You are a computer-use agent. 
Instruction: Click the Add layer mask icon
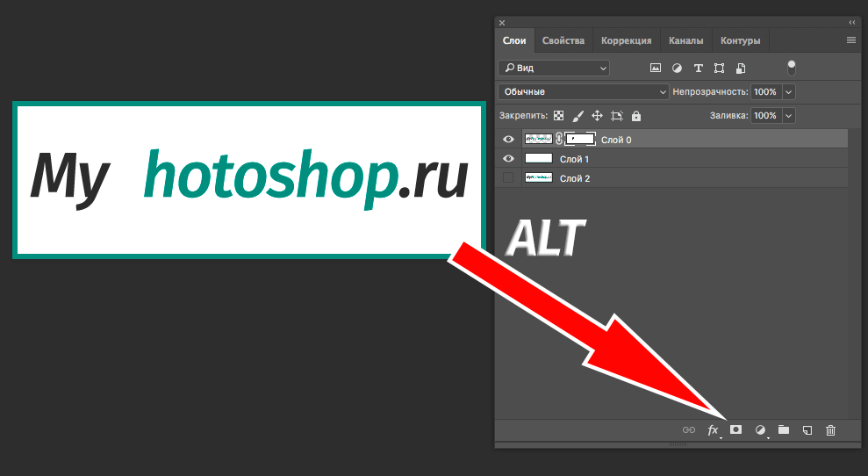click(736, 430)
